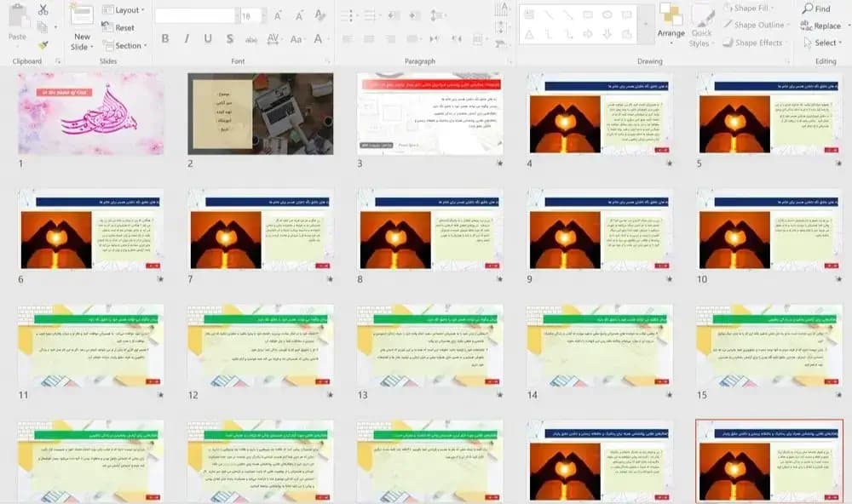Screen dimensions: 852x504
Task: Decrease font size with the smaller A
Action: point(299,15)
